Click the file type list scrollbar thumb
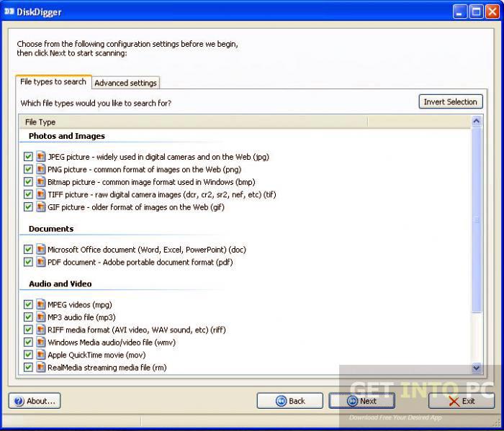This screenshot has width=504, height=431. (477, 220)
